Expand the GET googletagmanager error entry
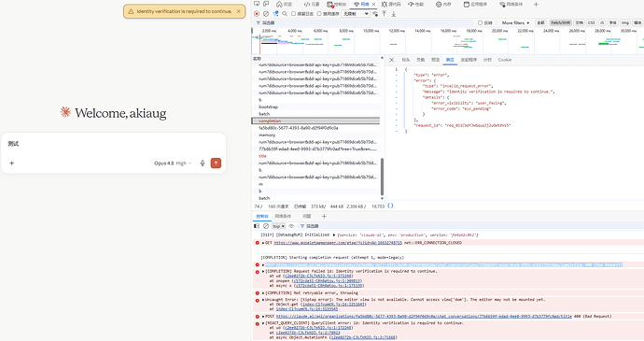The height and width of the screenshot is (341, 644). pyautogui.click(x=263, y=243)
